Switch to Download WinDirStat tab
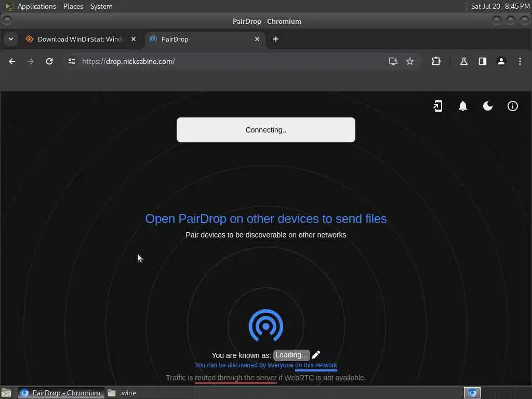The image size is (532, 399). tap(79, 39)
